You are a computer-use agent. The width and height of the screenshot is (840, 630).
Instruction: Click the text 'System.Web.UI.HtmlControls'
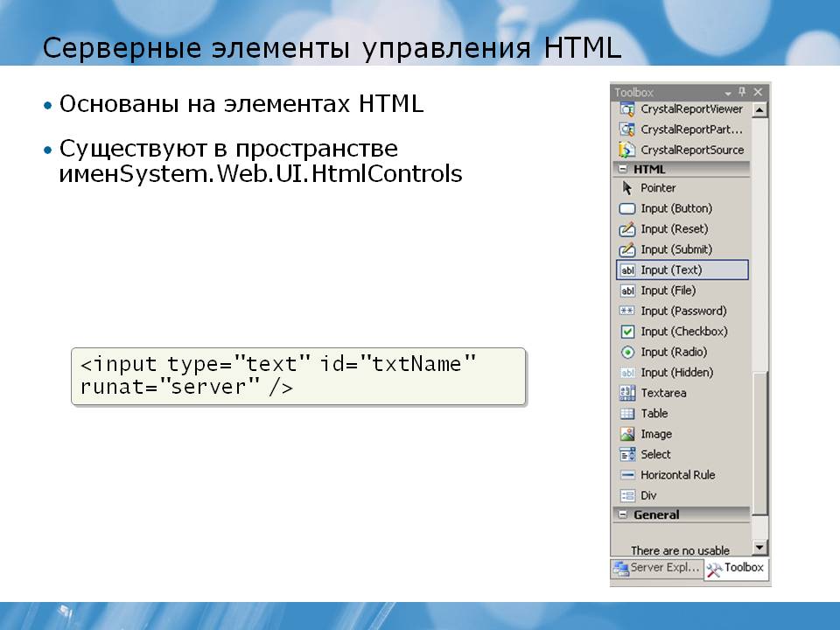click(290, 173)
